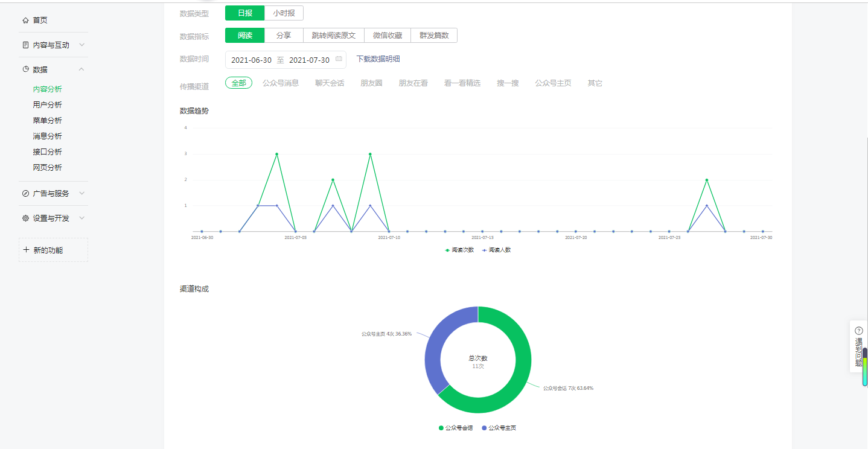This screenshot has width=868, height=449.
Task: Toggle the green 公众号会话 pie legend swatch
Action: click(441, 428)
